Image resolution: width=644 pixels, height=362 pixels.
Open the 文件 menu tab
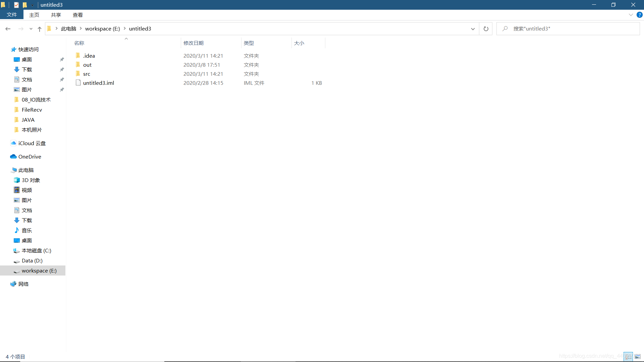12,15
